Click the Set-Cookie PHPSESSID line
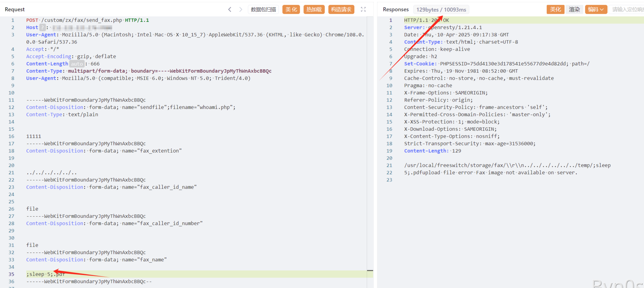644x288 pixels. point(497,64)
